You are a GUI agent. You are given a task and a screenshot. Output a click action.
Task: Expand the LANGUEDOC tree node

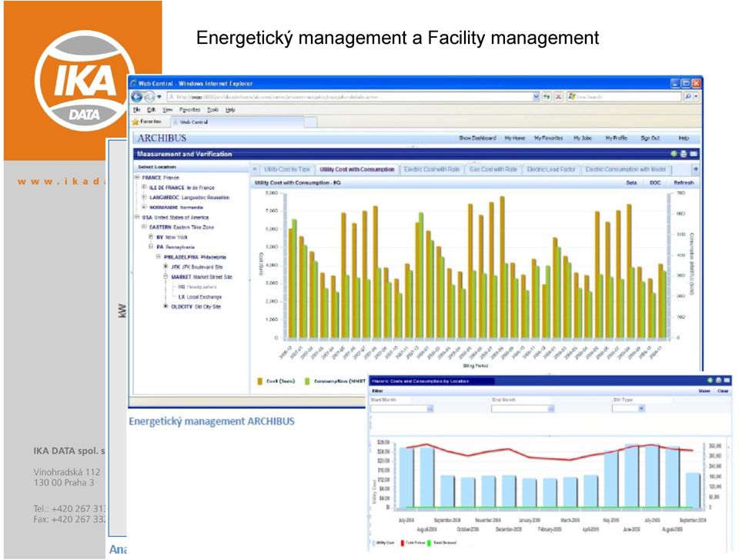pos(144,198)
